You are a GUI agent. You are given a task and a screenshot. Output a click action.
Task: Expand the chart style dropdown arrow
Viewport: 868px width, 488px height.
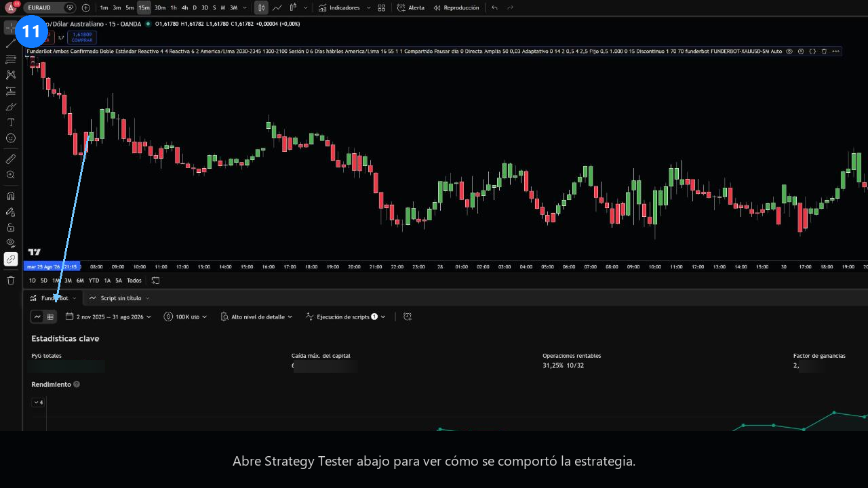[x=305, y=7]
